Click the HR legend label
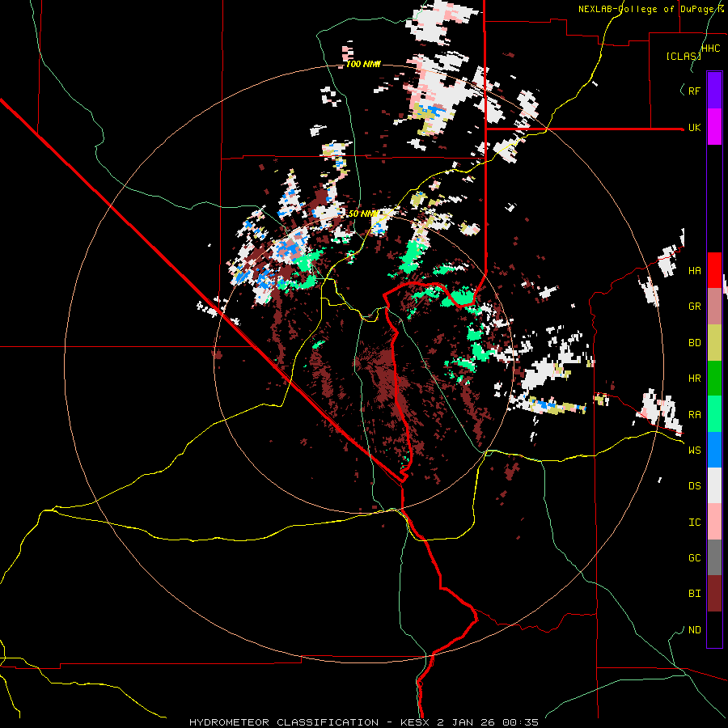The image size is (728, 728). pyautogui.click(x=694, y=379)
